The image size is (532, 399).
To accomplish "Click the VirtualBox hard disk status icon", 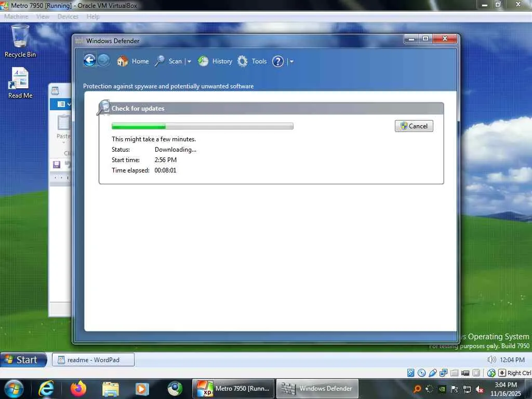I will coord(410,373).
